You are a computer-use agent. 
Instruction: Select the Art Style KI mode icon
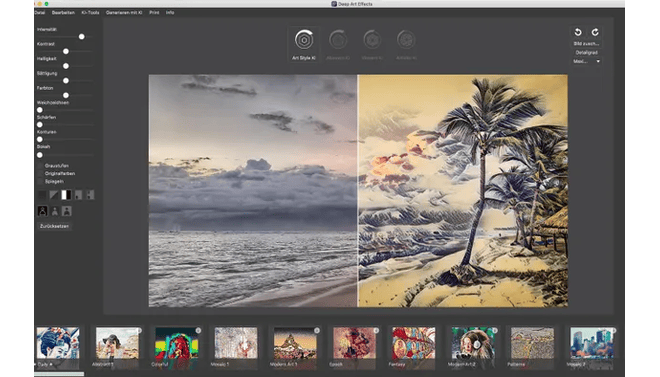click(x=304, y=40)
